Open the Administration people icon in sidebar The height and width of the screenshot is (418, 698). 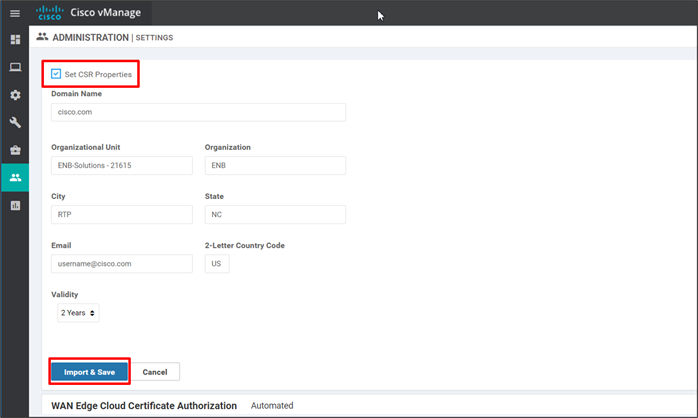click(x=15, y=178)
